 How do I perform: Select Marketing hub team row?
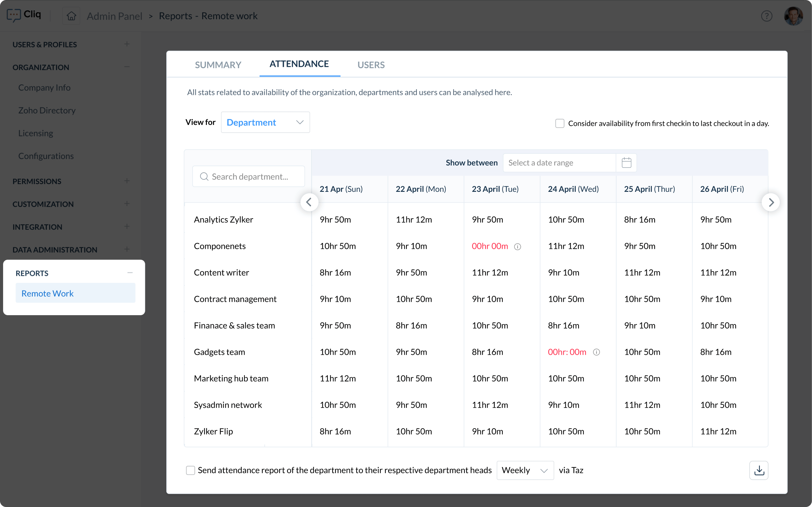pyautogui.click(x=231, y=379)
